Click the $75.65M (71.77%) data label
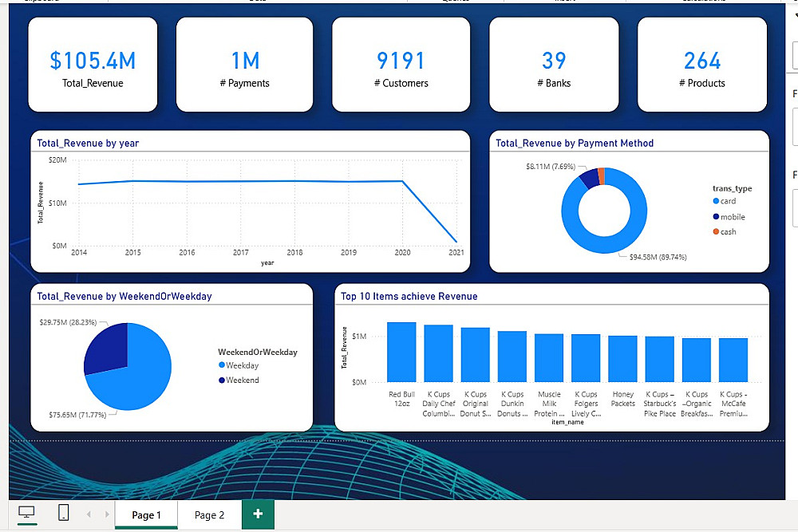Screen dimensions: 798x532 click(77, 415)
